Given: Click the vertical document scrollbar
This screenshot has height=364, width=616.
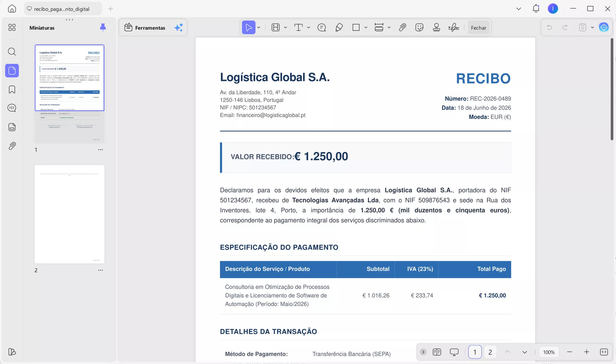Looking at the screenshot, I should pos(612,89).
